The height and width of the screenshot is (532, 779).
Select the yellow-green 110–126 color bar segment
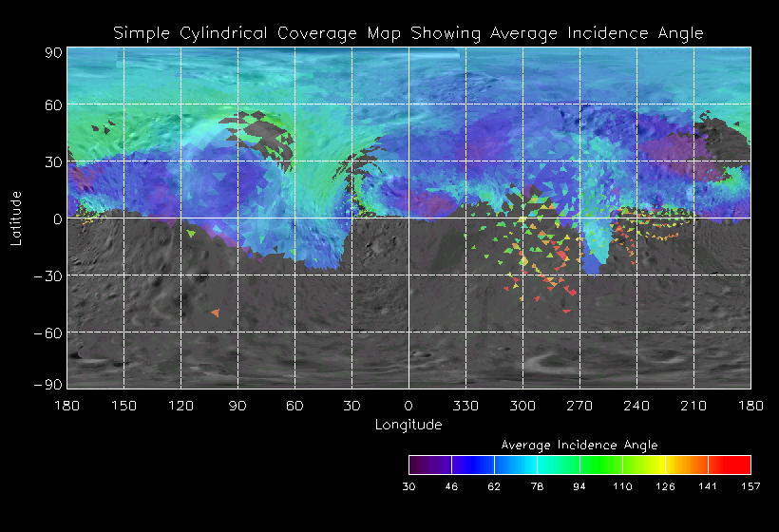click(644, 465)
